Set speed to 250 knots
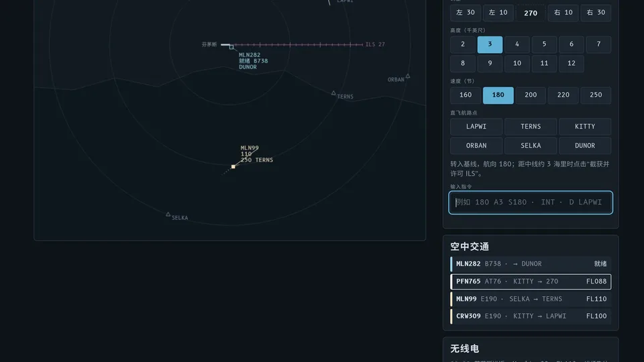The width and height of the screenshot is (644, 362). [596, 95]
